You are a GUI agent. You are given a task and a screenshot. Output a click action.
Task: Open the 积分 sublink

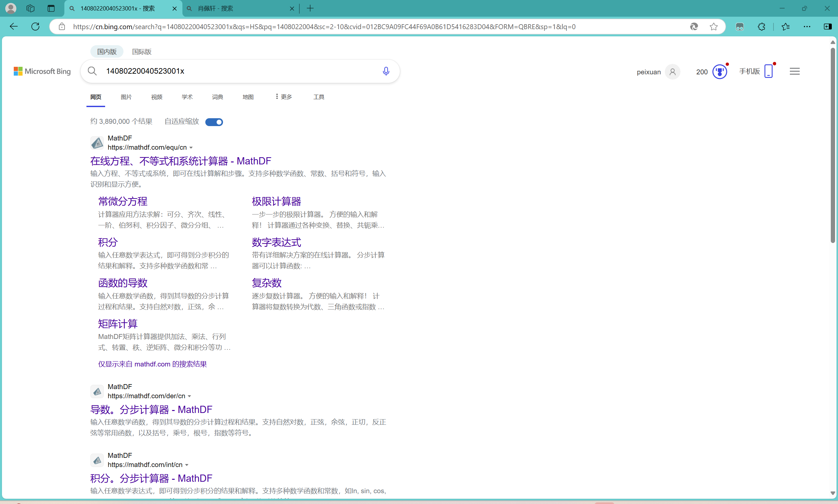point(108,242)
